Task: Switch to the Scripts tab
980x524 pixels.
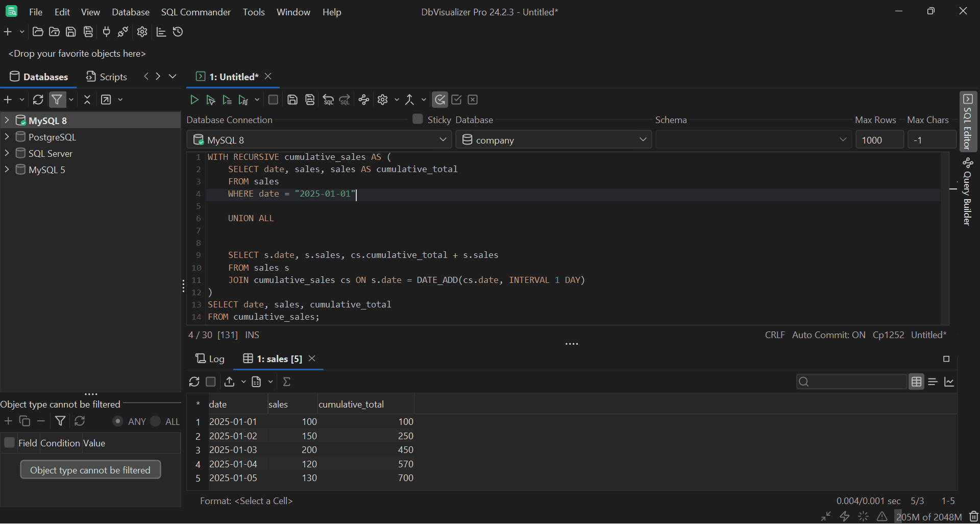Action: [106, 77]
